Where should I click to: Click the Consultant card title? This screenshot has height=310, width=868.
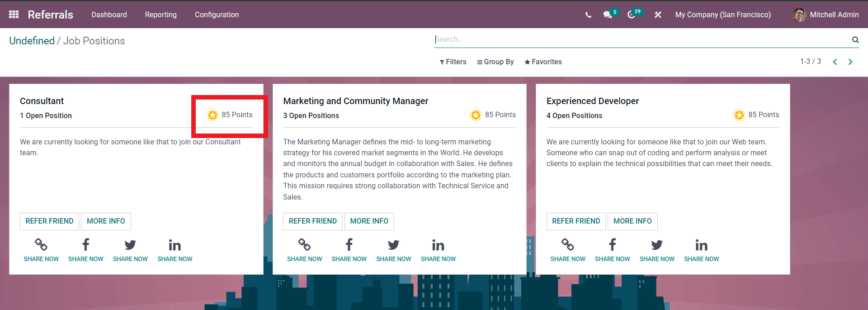tap(42, 101)
